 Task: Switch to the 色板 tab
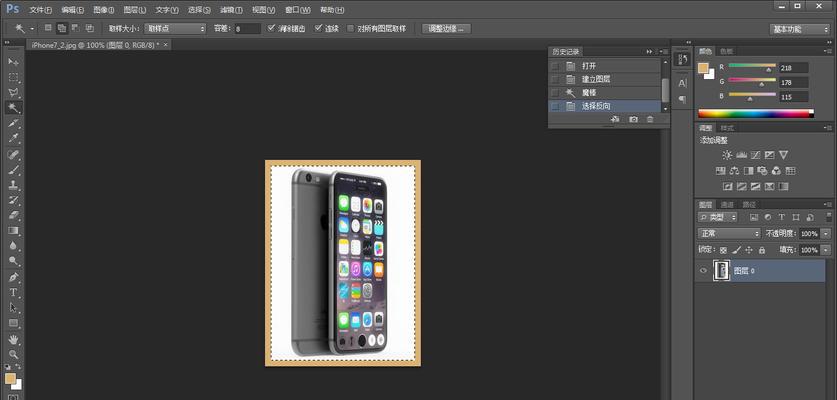click(x=727, y=51)
